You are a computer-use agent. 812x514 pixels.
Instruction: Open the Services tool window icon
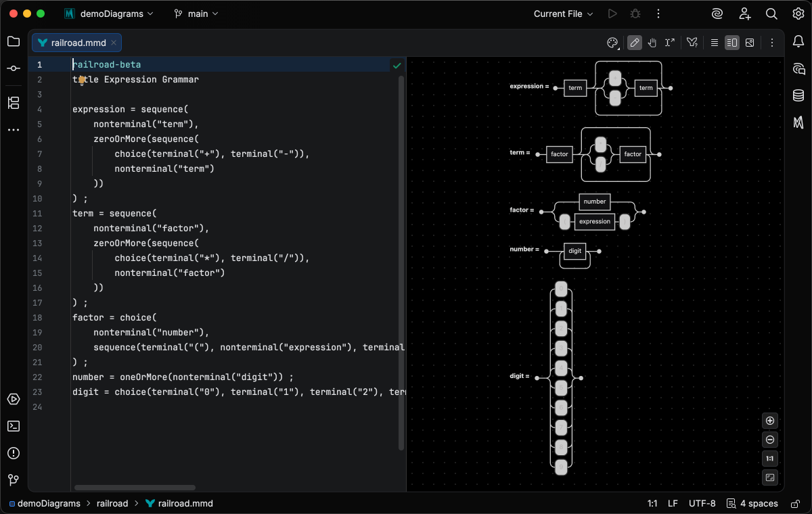[14, 399]
